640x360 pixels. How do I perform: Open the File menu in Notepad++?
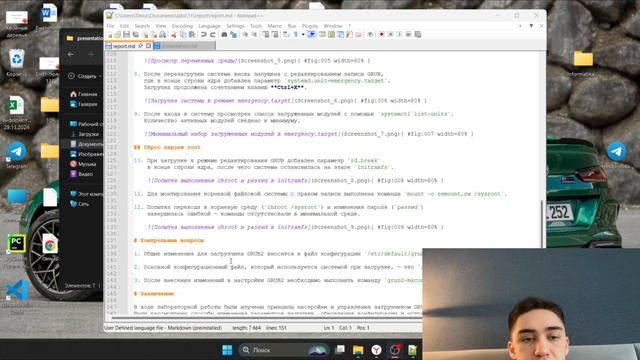(x=110, y=26)
